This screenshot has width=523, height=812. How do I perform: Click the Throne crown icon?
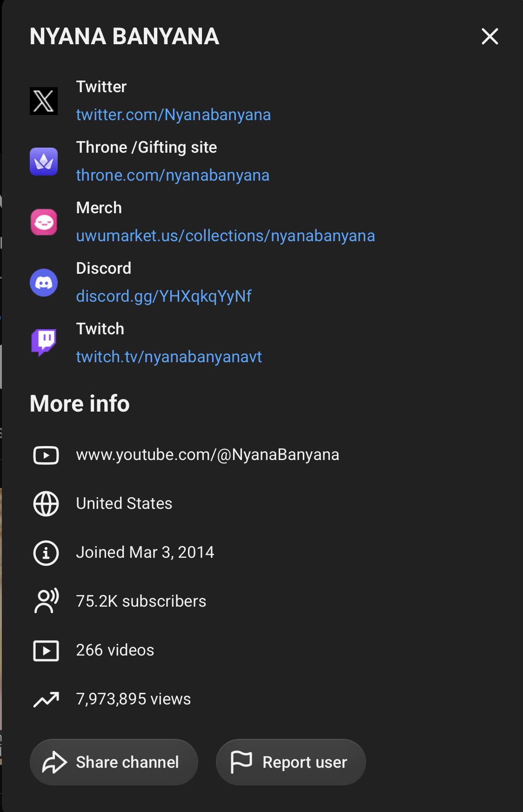44,162
